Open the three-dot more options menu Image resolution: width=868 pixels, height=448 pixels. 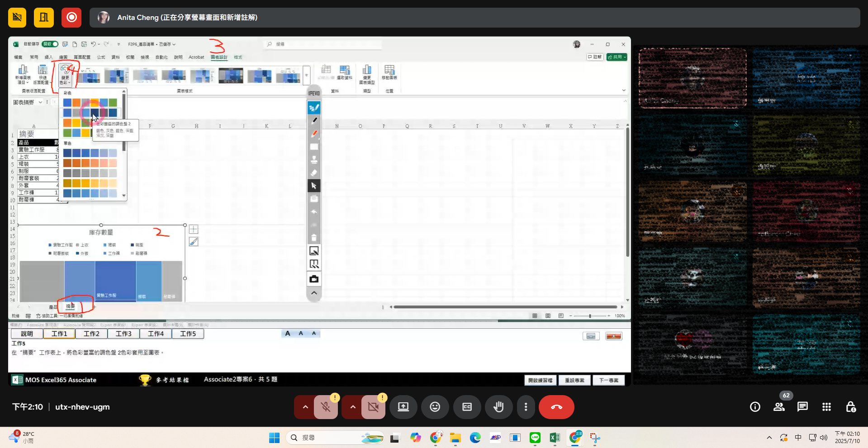526,407
